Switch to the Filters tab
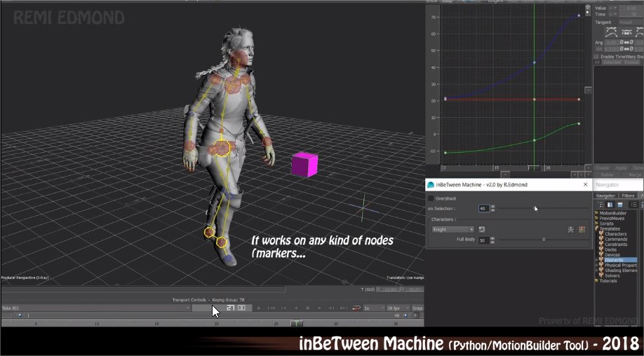The width and height of the screenshot is (644, 356). click(628, 196)
